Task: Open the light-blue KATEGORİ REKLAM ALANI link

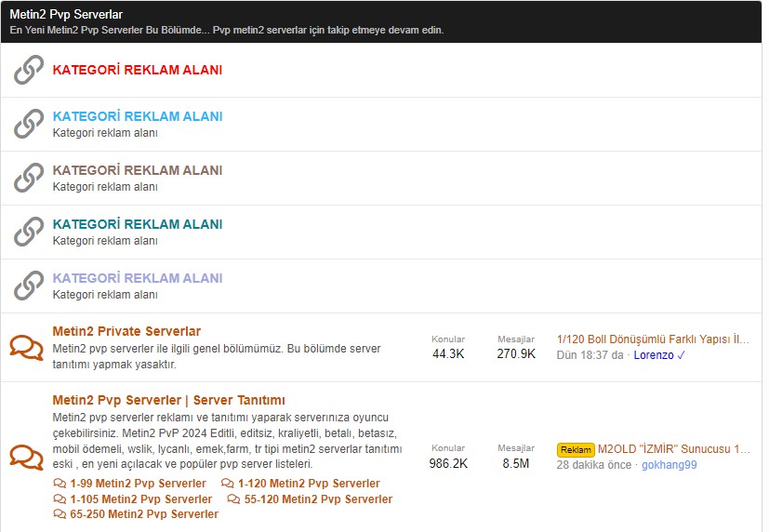Action: pyautogui.click(x=138, y=116)
